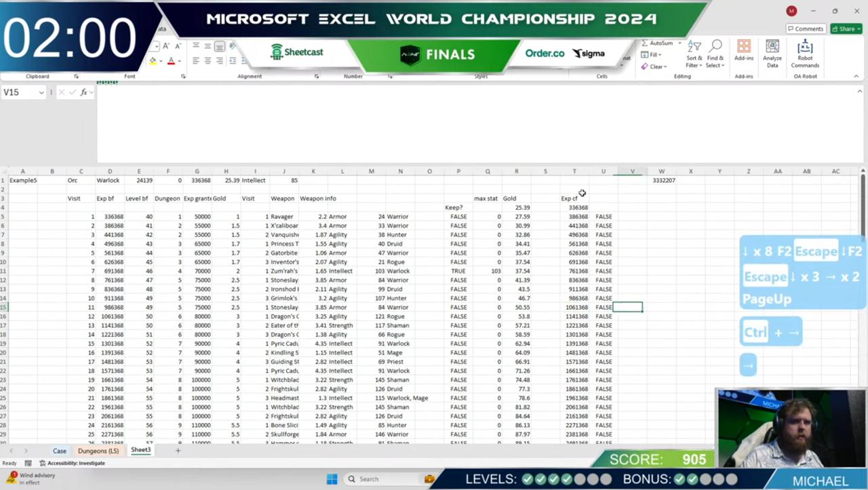Viewport: 868px width, 490px height.
Task: Collapse the ribbon with the chevron
Action: (x=858, y=77)
